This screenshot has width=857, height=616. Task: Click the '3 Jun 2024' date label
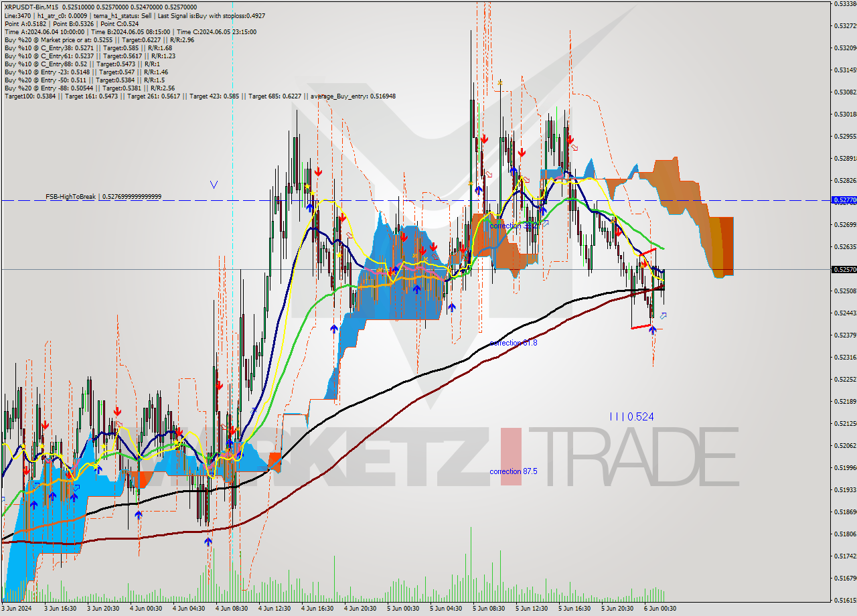point(17,609)
